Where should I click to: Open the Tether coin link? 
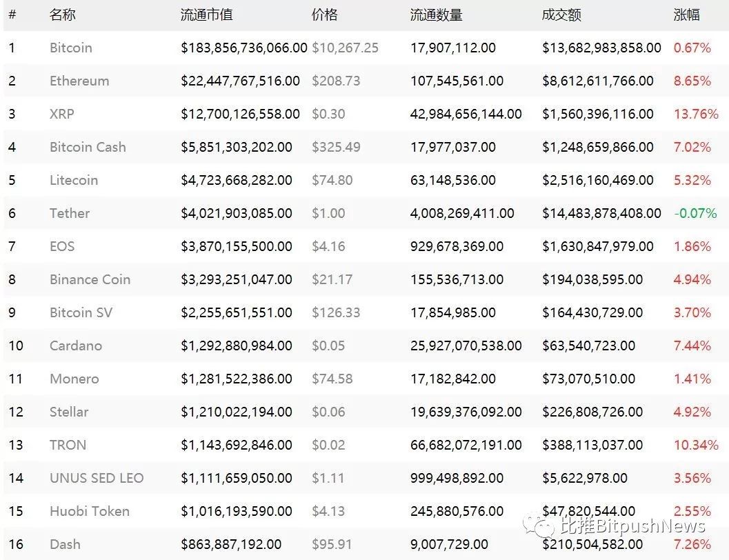(x=70, y=213)
